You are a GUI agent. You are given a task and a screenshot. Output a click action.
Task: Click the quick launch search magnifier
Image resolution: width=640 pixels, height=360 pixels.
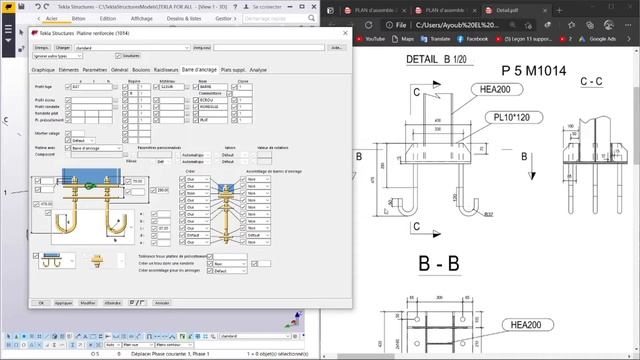[311, 18]
